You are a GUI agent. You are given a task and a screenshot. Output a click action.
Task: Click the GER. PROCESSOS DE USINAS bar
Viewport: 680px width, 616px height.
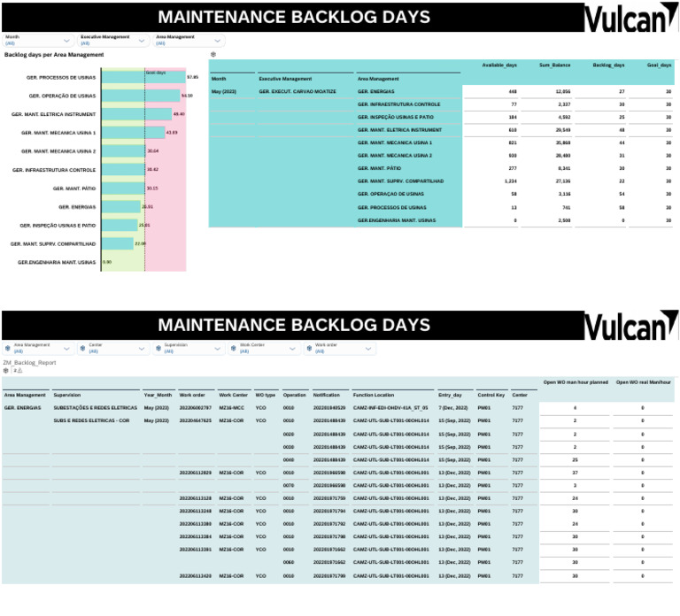point(143,77)
